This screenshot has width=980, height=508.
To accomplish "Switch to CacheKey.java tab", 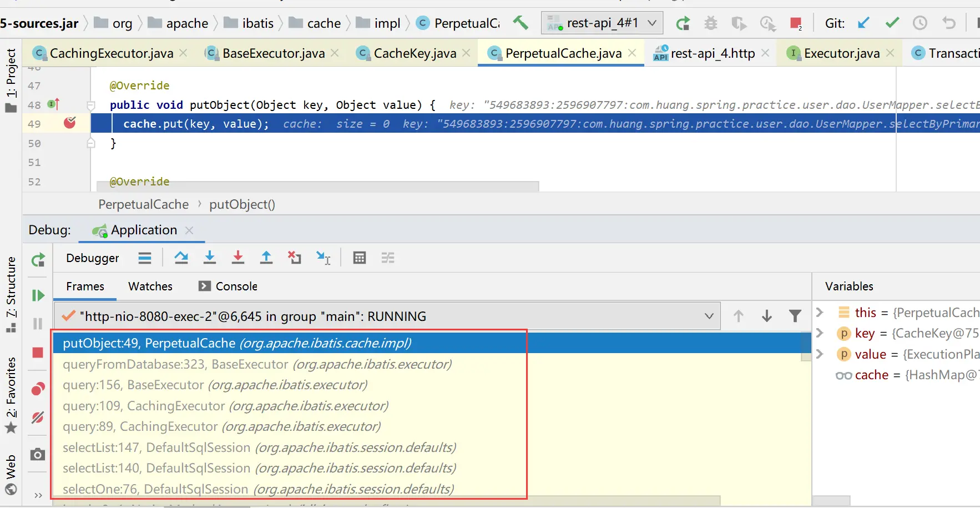I will pyautogui.click(x=414, y=53).
